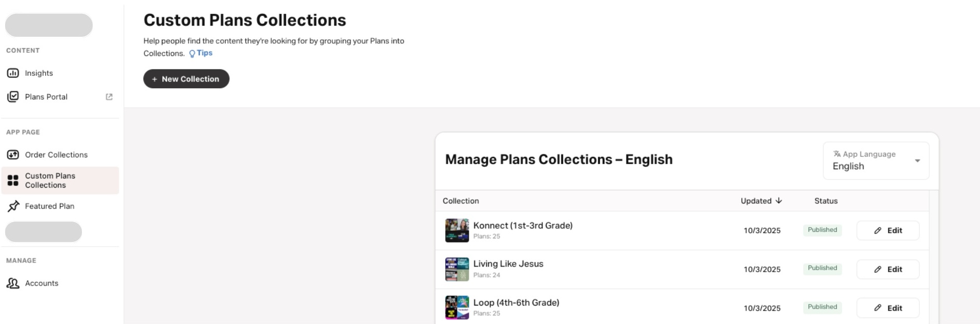Screen dimensions: 980x324
Task: Click the Tips lightbulb icon
Action: click(x=192, y=53)
